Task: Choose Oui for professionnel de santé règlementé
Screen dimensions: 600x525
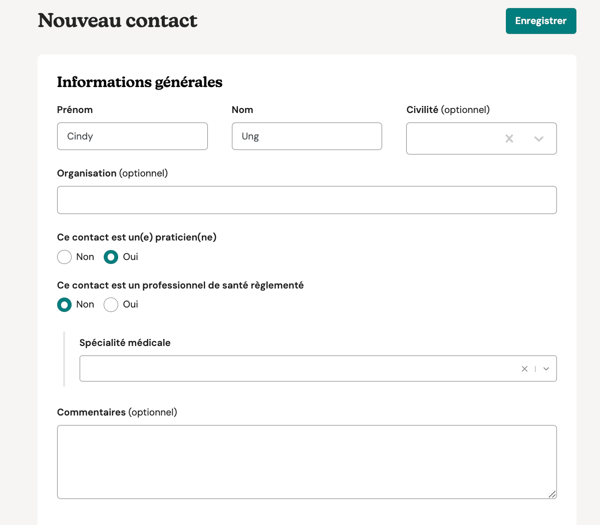Action: [x=111, y=305]
